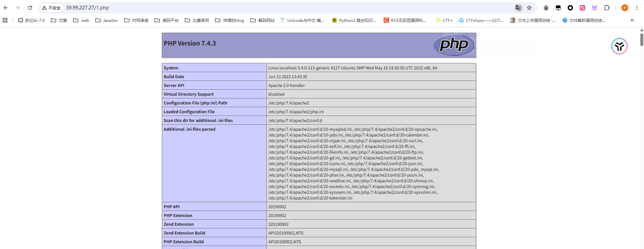The height and width of the screenshot is (249, 644).
Task: Open the Extensions puzzle piece menu
Action: tap(607, 8)
